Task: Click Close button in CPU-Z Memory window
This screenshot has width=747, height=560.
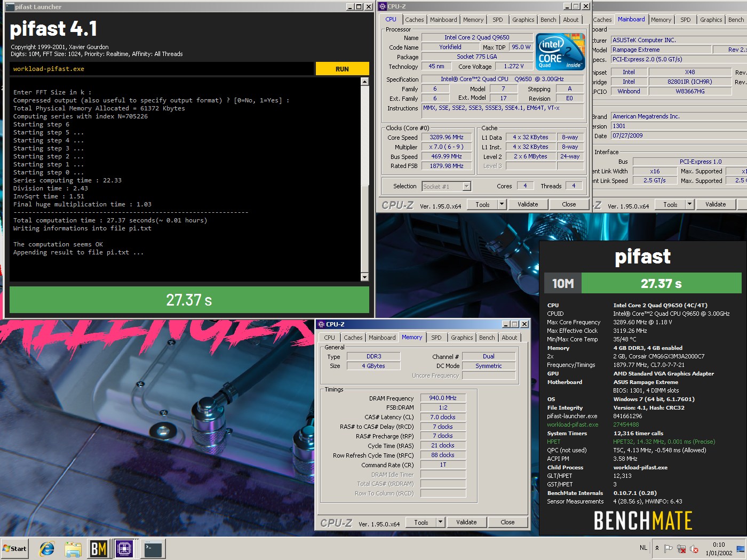Action: [x=507, y=522]
